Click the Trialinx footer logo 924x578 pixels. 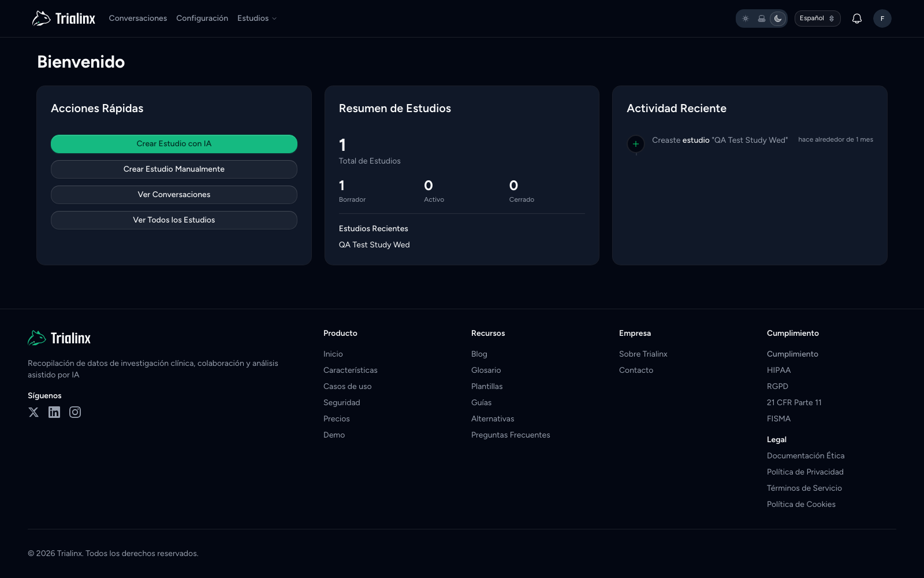pos(59,338)
